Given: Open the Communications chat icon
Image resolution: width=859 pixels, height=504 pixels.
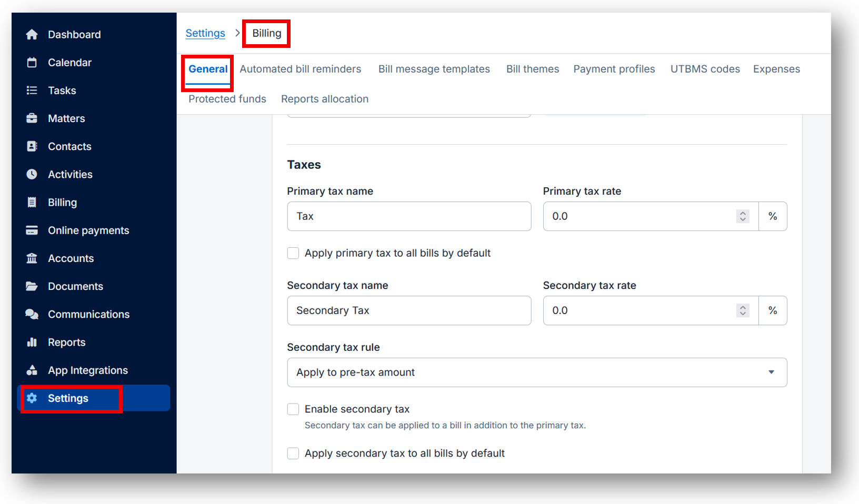Looking at the screenshot, I should point(32,314).
